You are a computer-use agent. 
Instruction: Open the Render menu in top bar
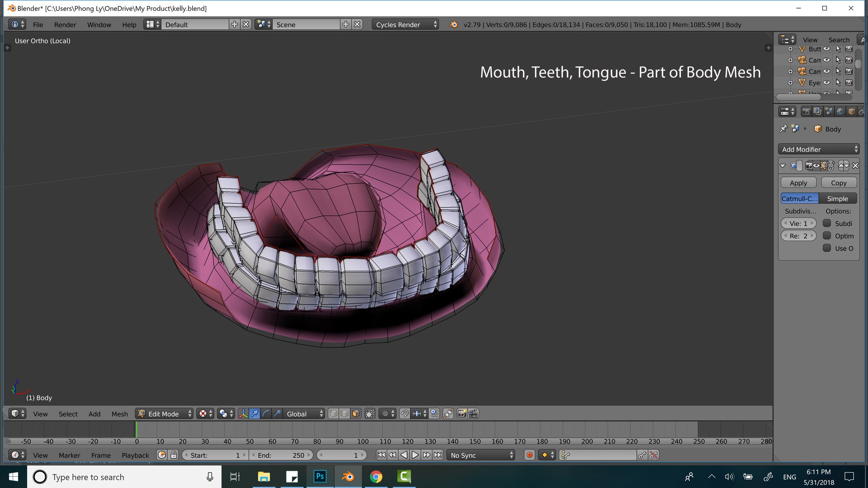(x=65, y=25)
